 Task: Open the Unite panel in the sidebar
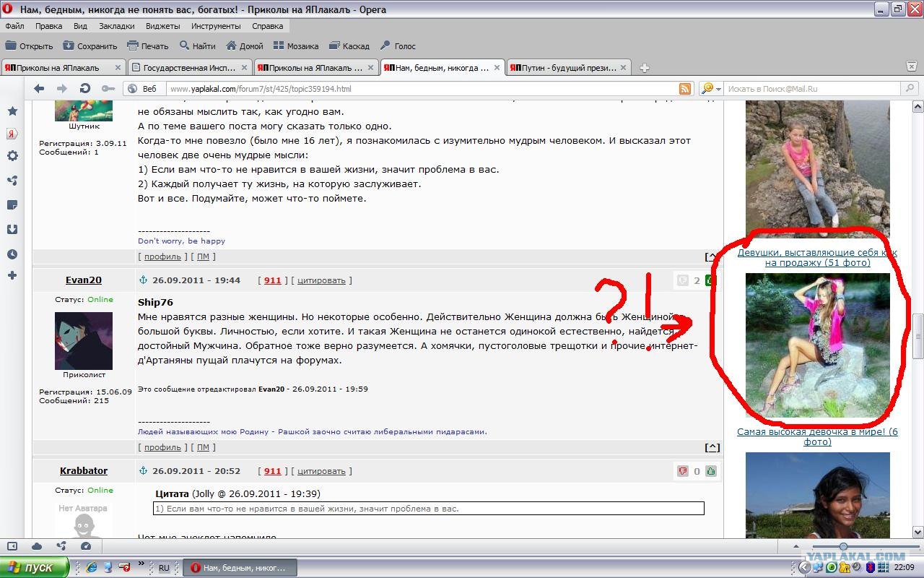click(12, 181)
